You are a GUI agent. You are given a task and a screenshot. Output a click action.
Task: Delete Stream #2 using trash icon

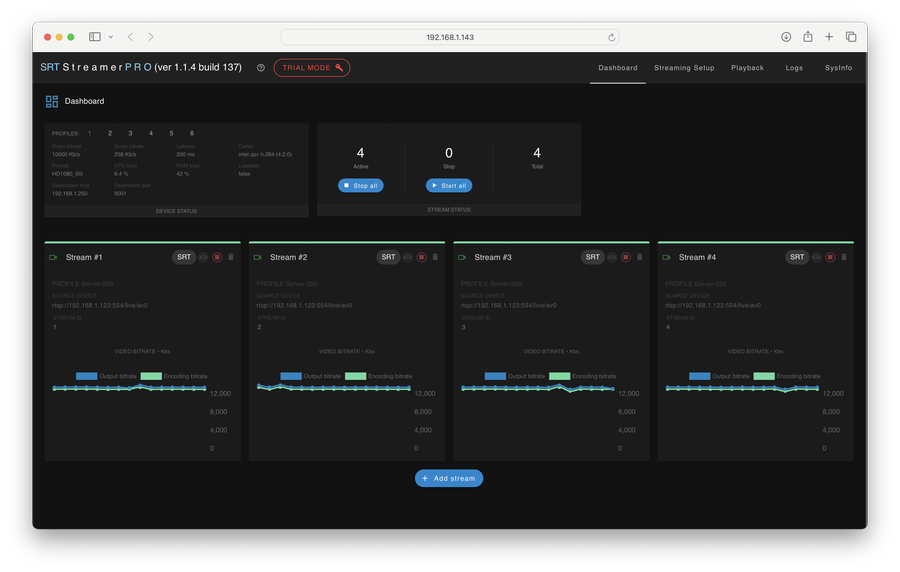click(x=435, y=257)
